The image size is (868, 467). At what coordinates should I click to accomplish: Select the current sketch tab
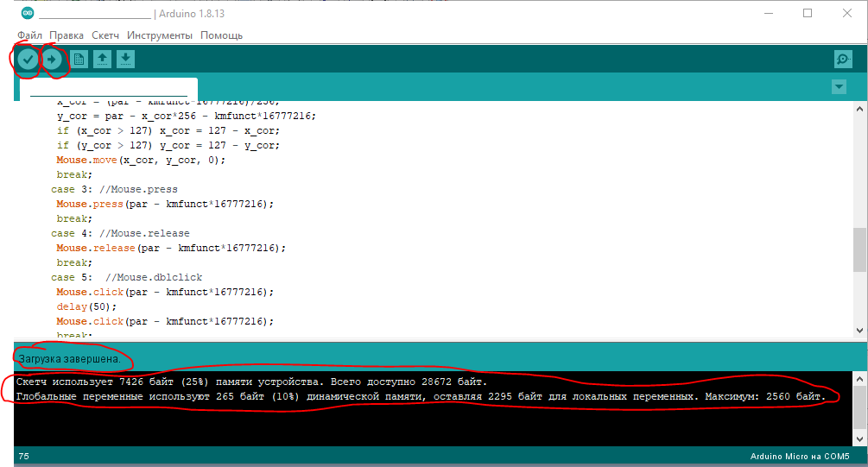tap(108, 89)
